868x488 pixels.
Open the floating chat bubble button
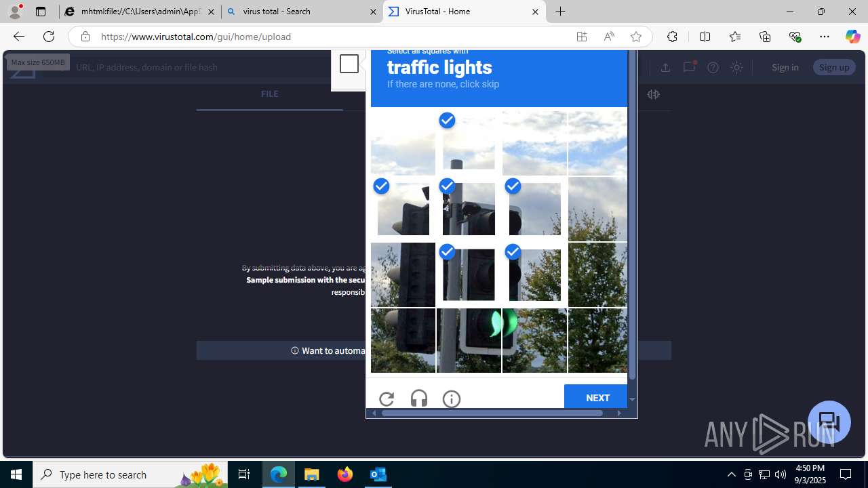click(x=829, y=422)
